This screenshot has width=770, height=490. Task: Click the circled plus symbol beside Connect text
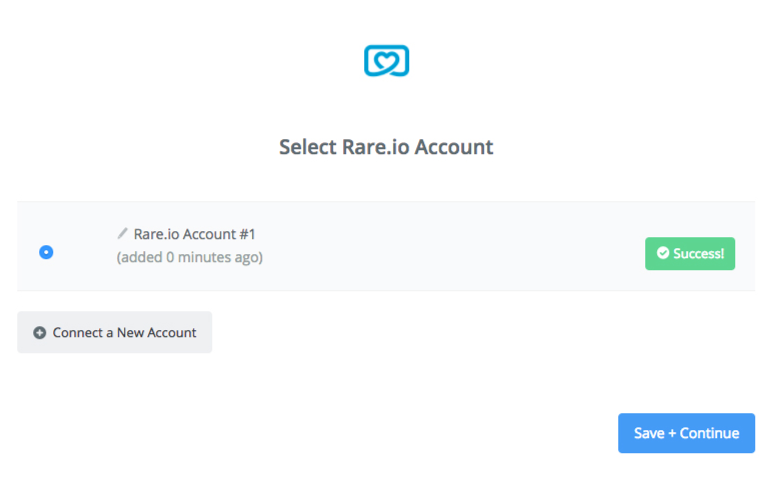click(40, 332)
